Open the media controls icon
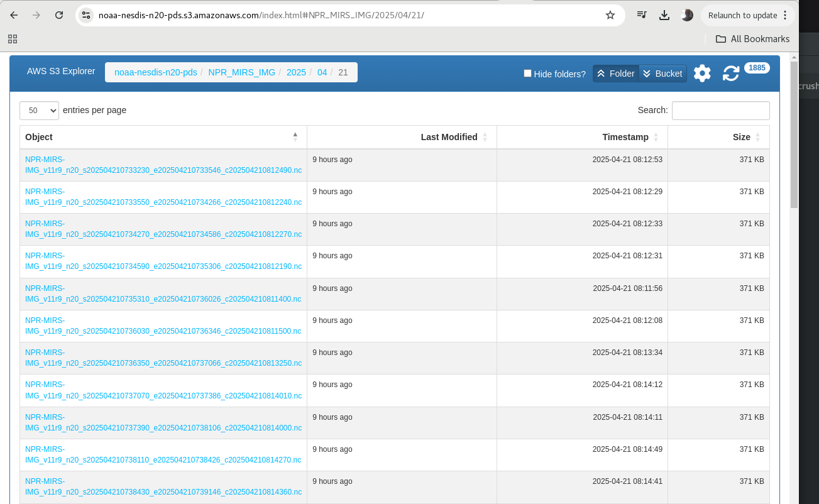 point(642,15)
